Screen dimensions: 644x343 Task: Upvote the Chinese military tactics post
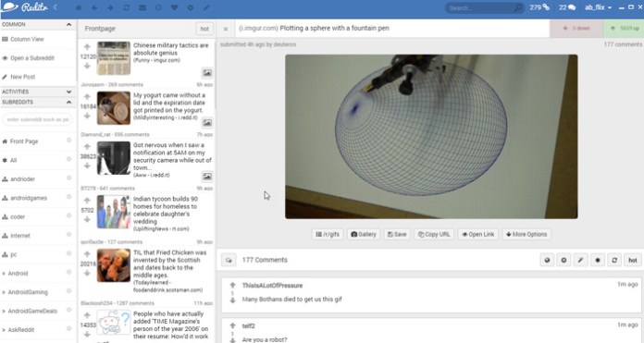[x=87, y=47]
